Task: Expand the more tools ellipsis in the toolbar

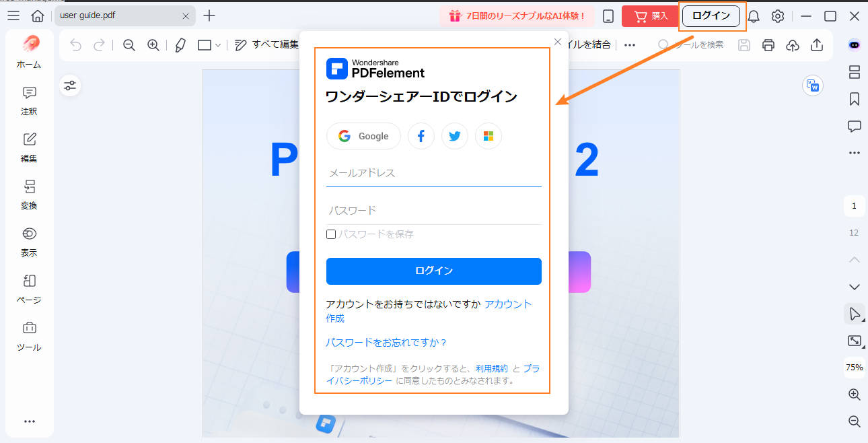Action: coord(629,44)
